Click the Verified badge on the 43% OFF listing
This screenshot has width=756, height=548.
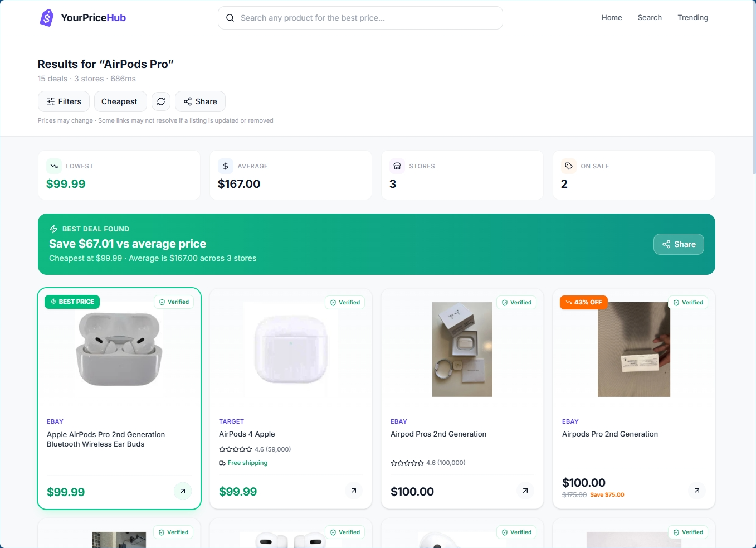click(x=688, y=302)
